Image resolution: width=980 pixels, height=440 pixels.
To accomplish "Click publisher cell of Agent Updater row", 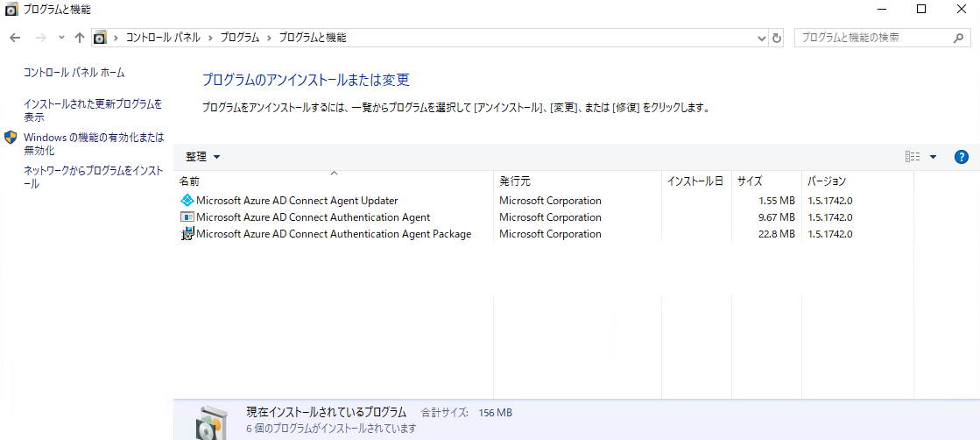I will point(550,201).
